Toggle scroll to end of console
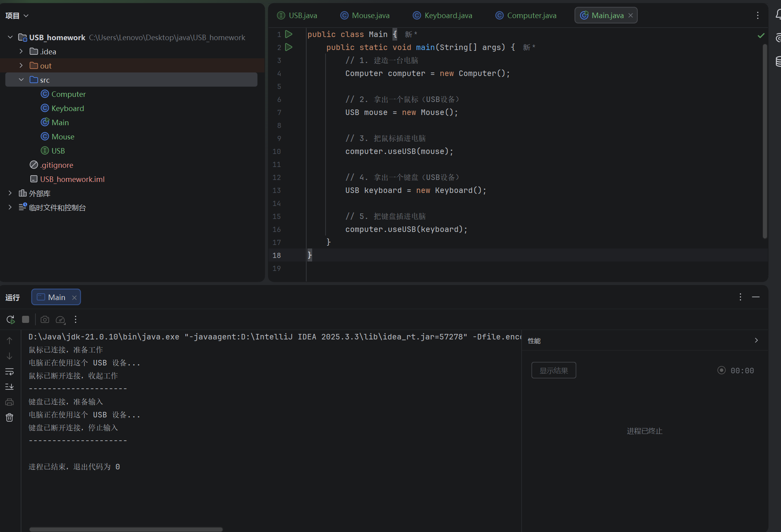Image resolution: width=781 pixels, height=532 pixels. coord(9,387)
